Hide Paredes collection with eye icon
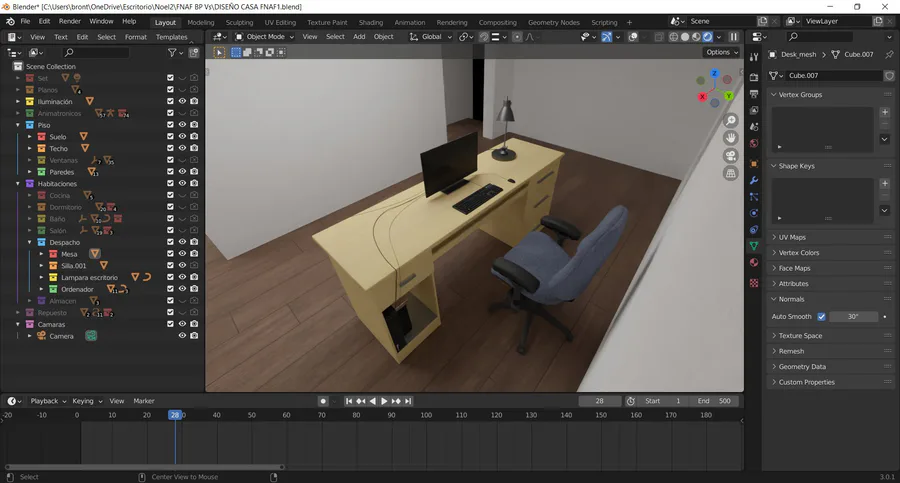The image size is (900, 483). [x=182, y=171]
